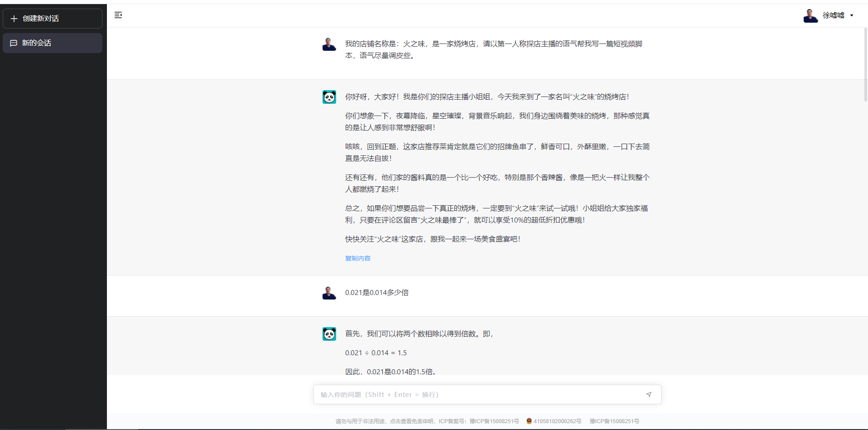
Task: Open the 新的会话 conversation
Action: 53,43
